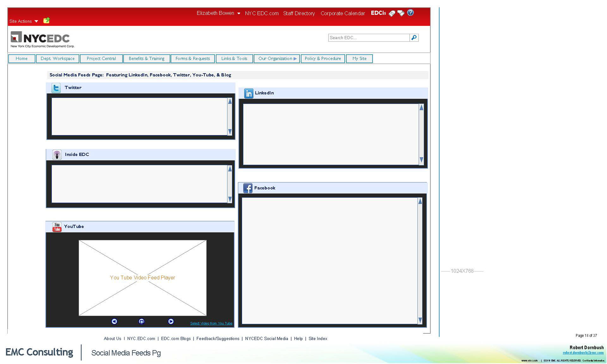
Task: Expand the Elizabeth Bowen user menu
Action: (218, 13)
